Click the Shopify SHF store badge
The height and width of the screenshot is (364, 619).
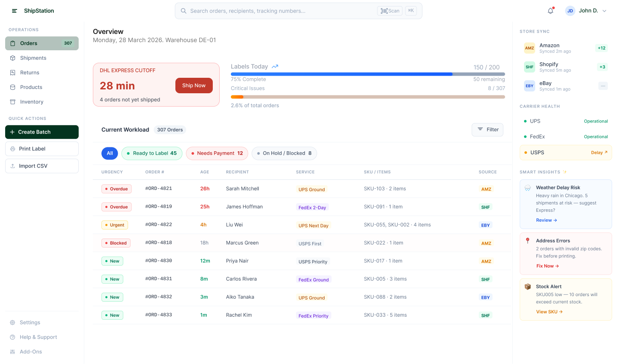(530, 67)
